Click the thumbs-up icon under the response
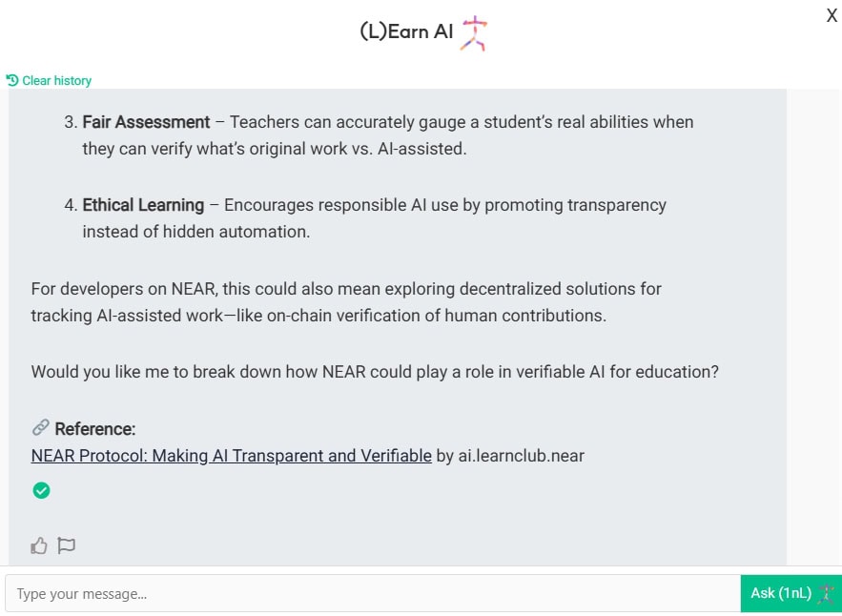Screen dimensions: 842x616 39,545
